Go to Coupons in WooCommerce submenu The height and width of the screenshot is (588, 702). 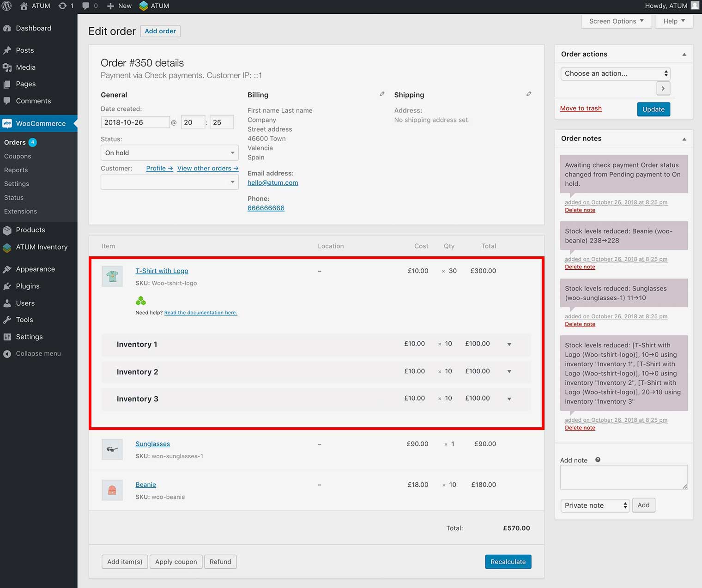click(x=18, y=156)
